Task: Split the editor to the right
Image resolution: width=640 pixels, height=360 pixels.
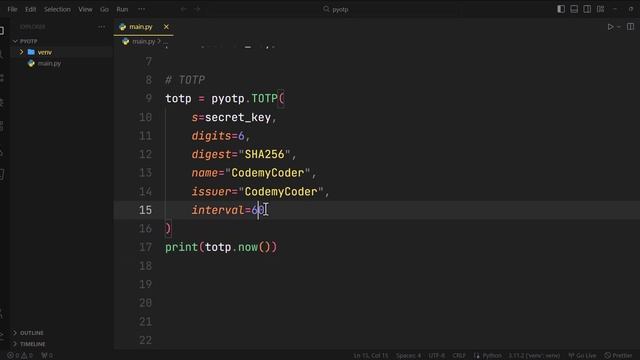Action: tap(630, 27)
